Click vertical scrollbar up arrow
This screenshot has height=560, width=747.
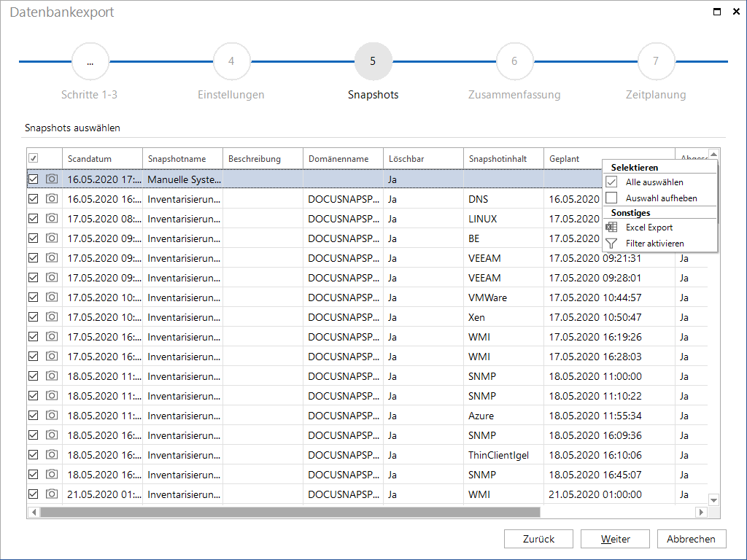[713, 155]
